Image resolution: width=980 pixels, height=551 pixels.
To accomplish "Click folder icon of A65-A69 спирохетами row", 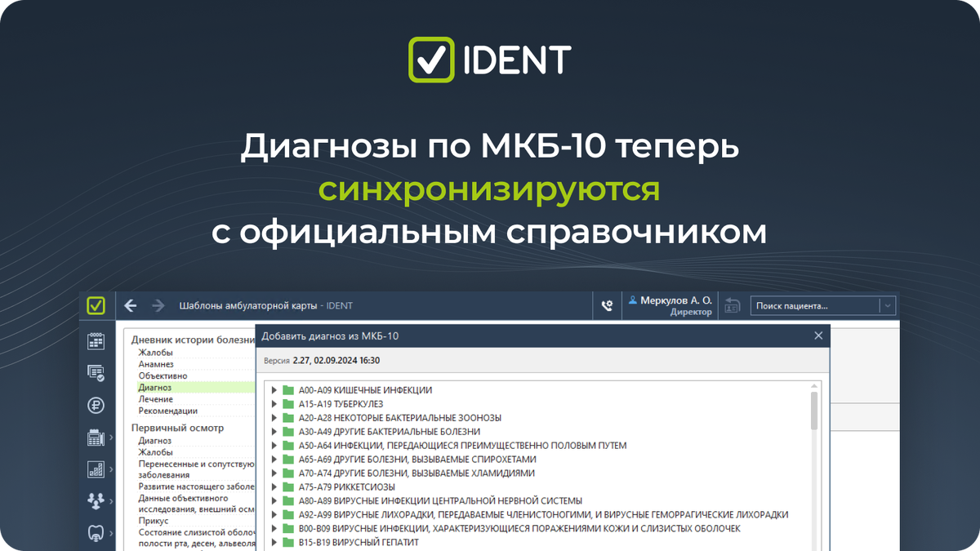I will click(x=287, y=460).
